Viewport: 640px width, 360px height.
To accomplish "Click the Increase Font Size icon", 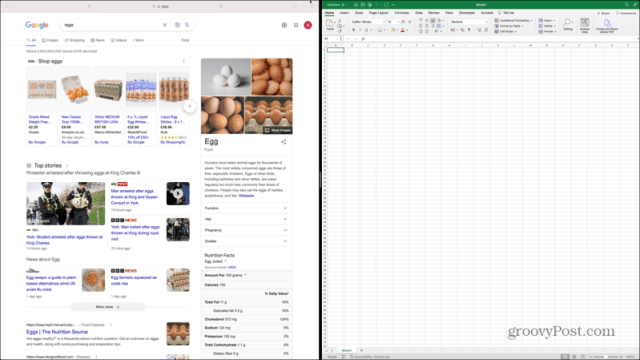I will click(403, 22).
